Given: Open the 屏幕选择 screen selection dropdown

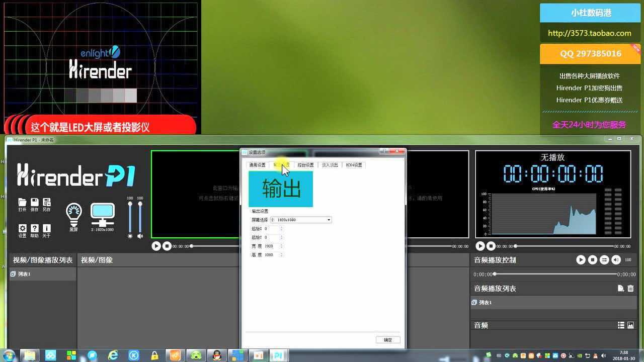Looking at the screenshot, I should click(329, 220).
